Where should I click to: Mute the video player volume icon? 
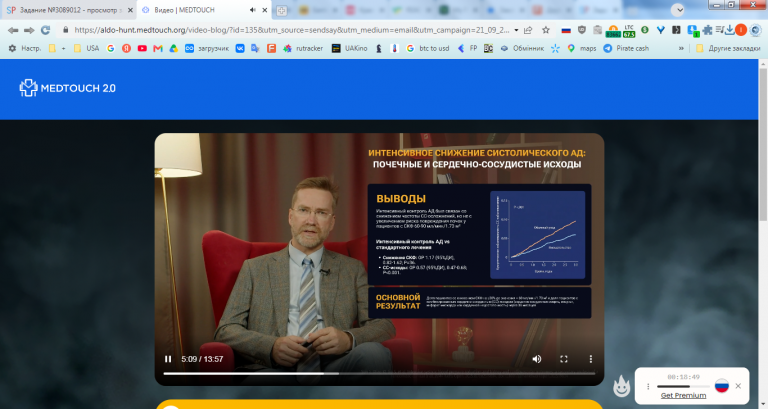click(537, 359)
